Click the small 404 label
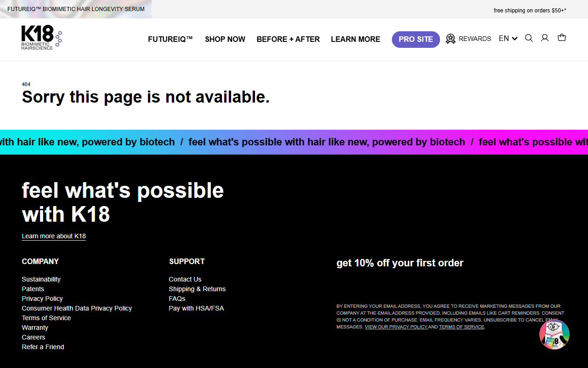This screenshot has width=588, height=368. point(26,84)
